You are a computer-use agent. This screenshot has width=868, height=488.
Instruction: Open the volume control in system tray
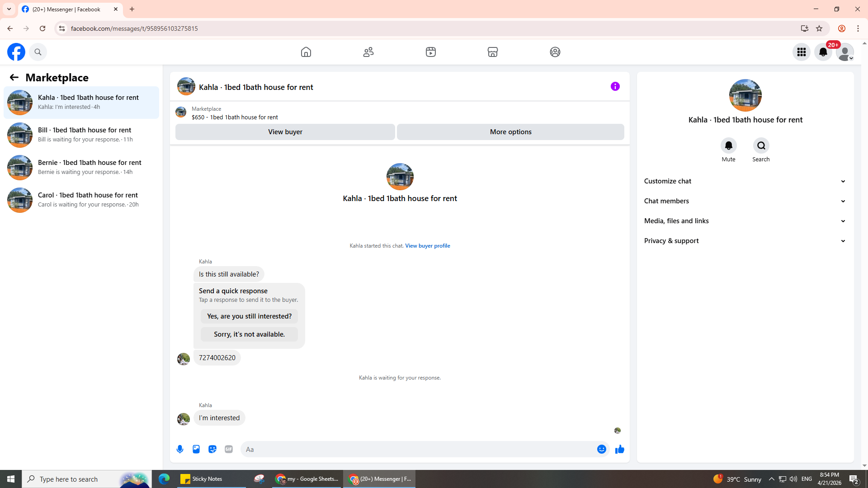click(x=793, y=479)
